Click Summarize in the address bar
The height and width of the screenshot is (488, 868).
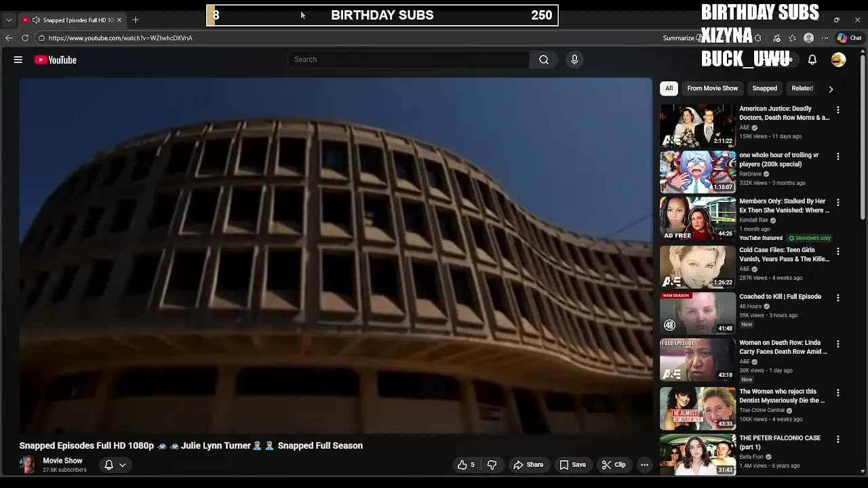[x=680, y=38]
